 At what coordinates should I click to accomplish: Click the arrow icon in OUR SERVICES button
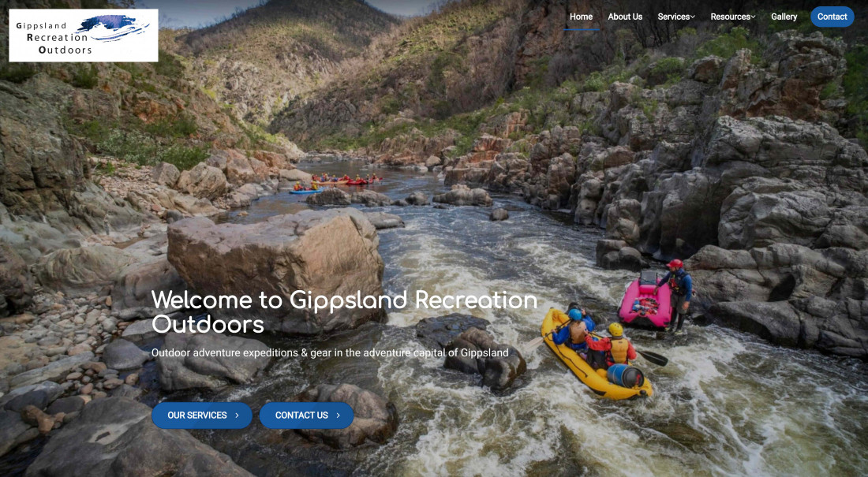click(x=237, y=416)
